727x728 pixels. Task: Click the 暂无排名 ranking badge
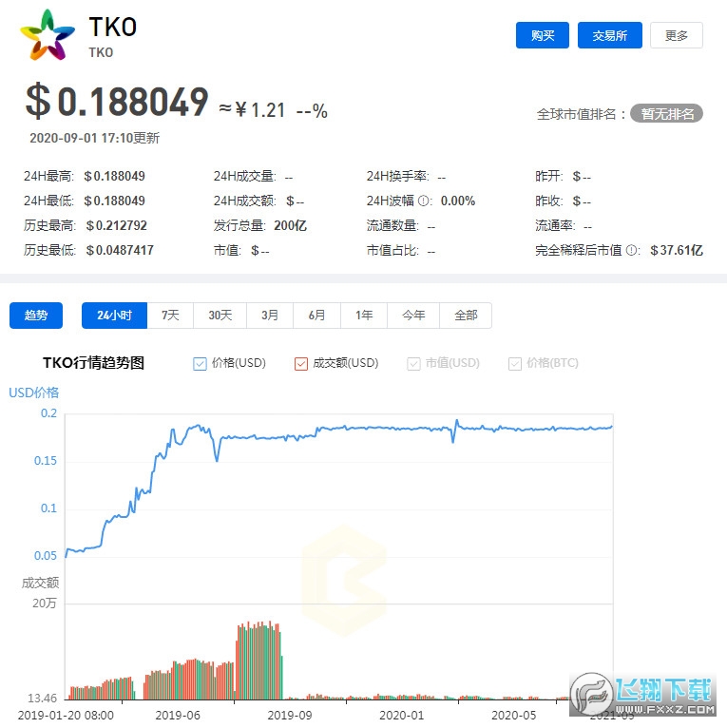[x=666, y=114]
